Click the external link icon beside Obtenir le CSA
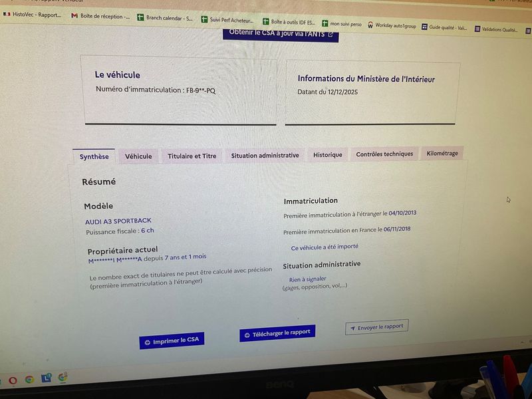 click(x=331, y=34)
